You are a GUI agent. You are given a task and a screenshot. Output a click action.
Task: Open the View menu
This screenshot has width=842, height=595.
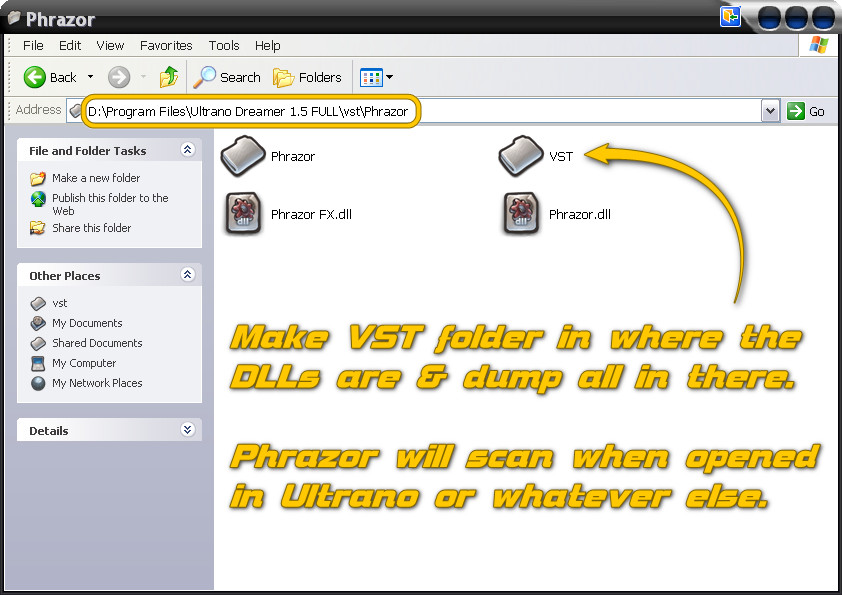(x=110, y=46)
